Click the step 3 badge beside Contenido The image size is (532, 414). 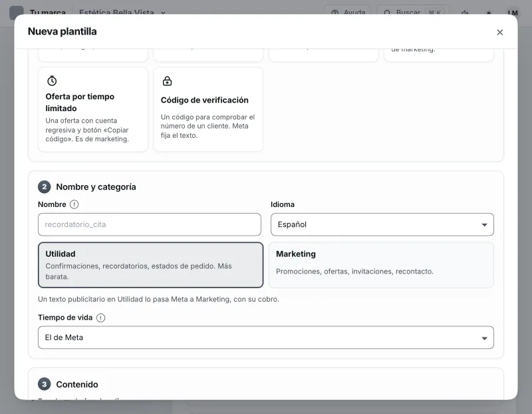pyautogui.click(x=45, y=384)
